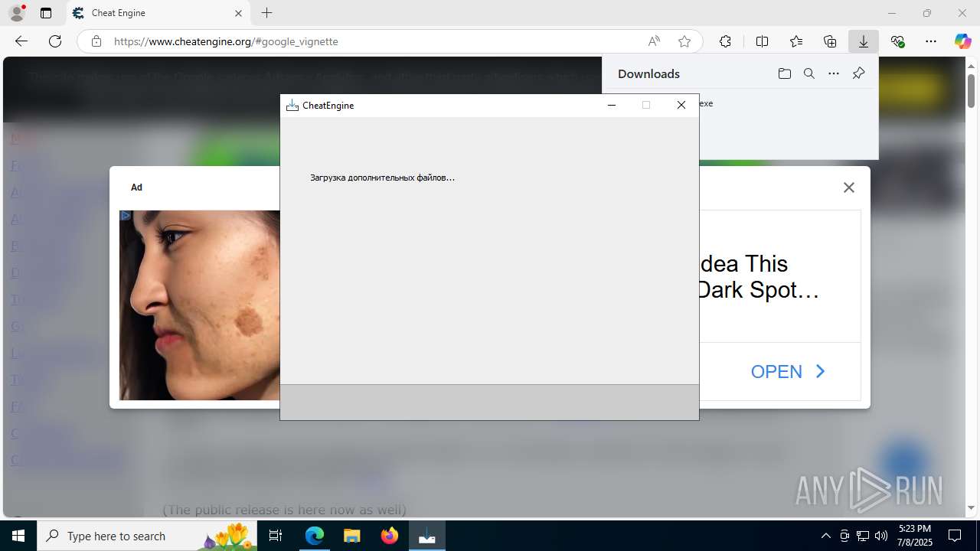Open Microsoft Edge from the taskbar
Image resolution: width=980 pixels, height=551 pixels.
click(x=315, y=536)
